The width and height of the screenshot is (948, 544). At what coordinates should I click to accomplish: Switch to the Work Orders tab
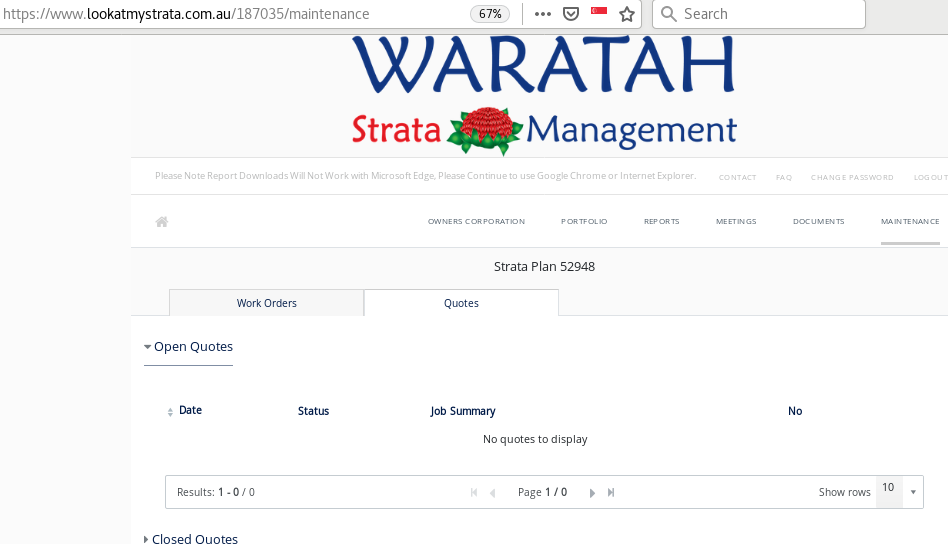tap(266, 303)
